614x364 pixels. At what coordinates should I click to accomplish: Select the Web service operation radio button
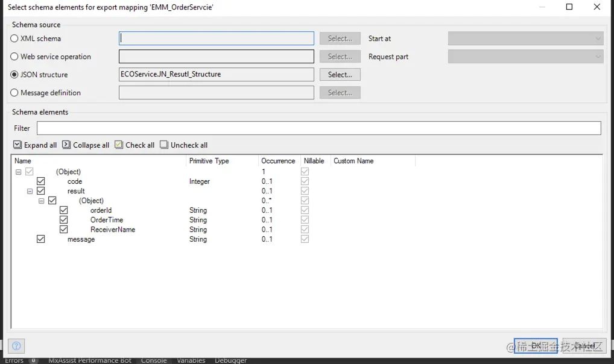(x=14, y=57)
